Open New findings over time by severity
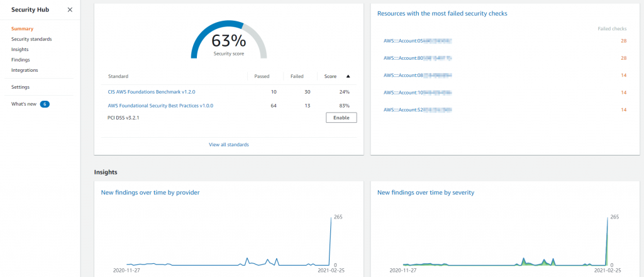 click(426, 193)
